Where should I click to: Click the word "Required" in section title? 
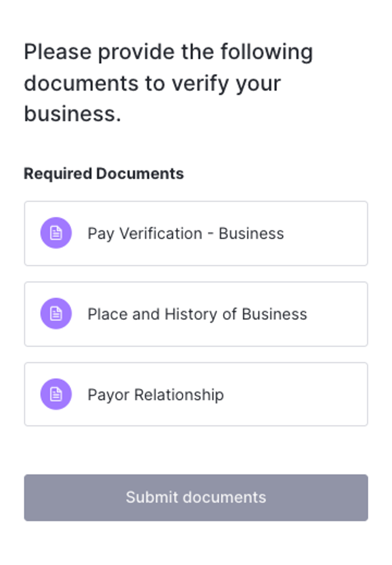click(x=58, y=174)
